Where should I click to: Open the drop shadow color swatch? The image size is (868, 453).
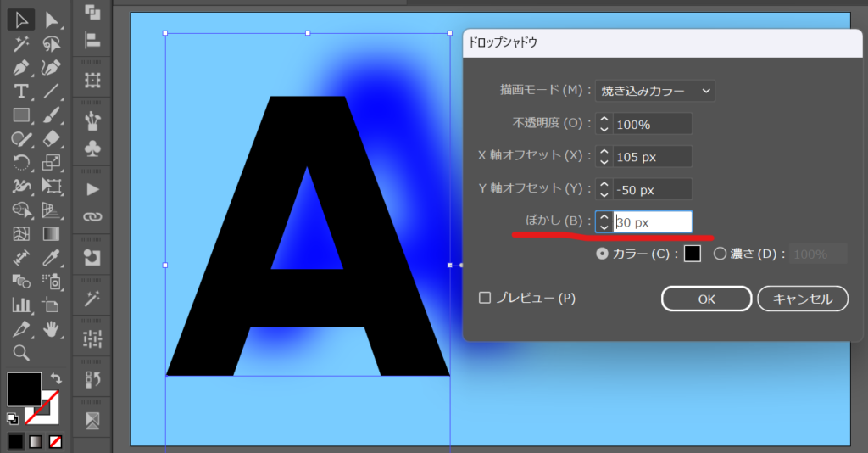pyautogui.click(x=693, y=254)
